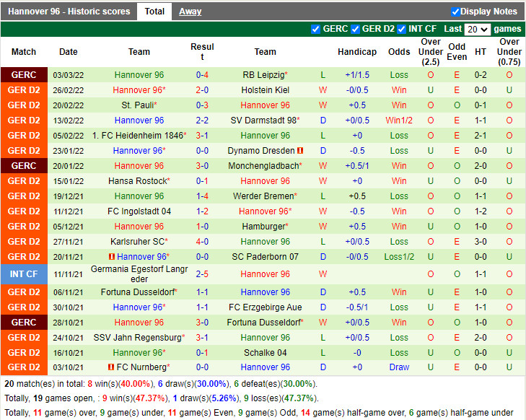
Task: Click the red card icon before Hannover 96 on 20/11/21
Action: click(112, 257)
